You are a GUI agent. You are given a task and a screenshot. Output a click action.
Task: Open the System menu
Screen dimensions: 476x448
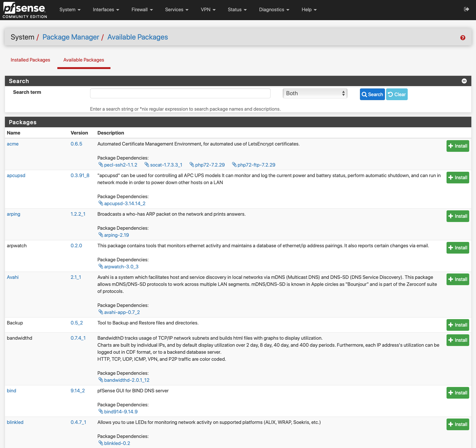(70, 10)
